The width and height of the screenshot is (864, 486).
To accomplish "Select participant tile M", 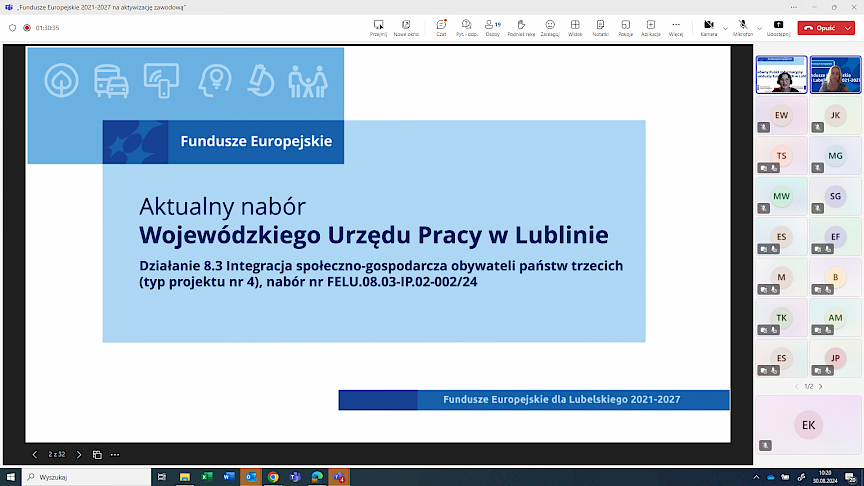I will tap(781, 277).
